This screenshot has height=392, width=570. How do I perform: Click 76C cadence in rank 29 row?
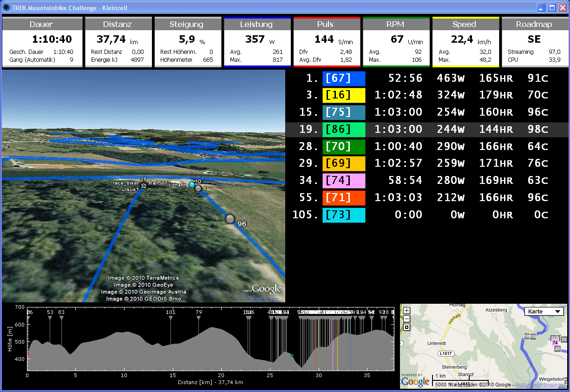(x=538, y=163)
